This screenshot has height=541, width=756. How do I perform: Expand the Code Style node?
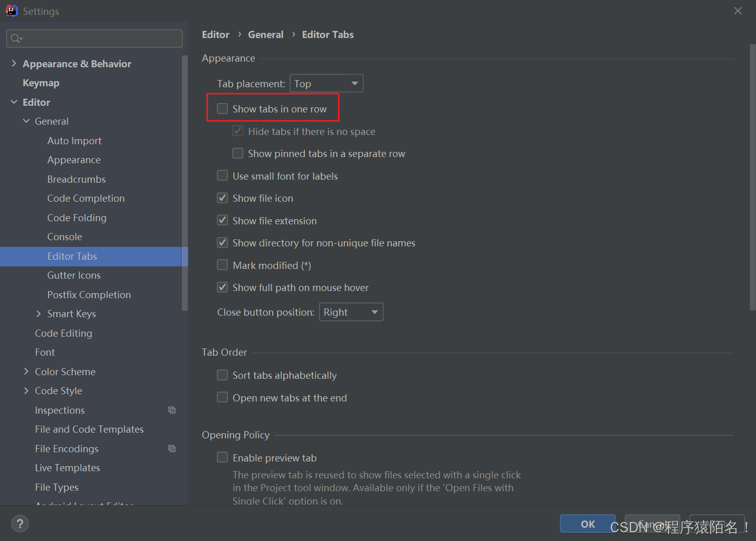coord(26,391)
